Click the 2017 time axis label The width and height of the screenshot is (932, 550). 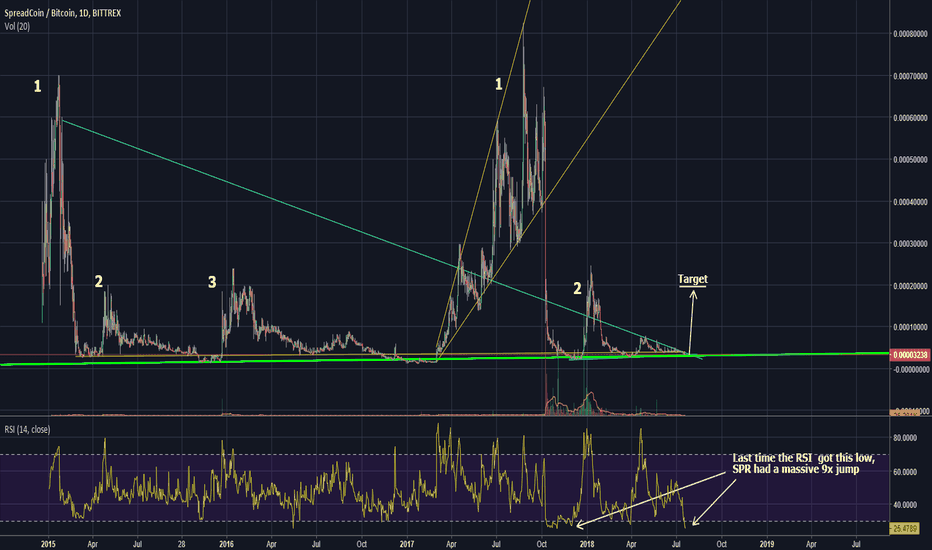coord(407,544)
